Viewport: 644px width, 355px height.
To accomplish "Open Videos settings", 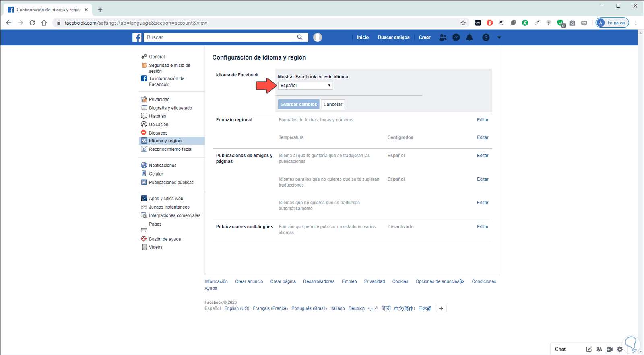I will [x=155, y=247].
